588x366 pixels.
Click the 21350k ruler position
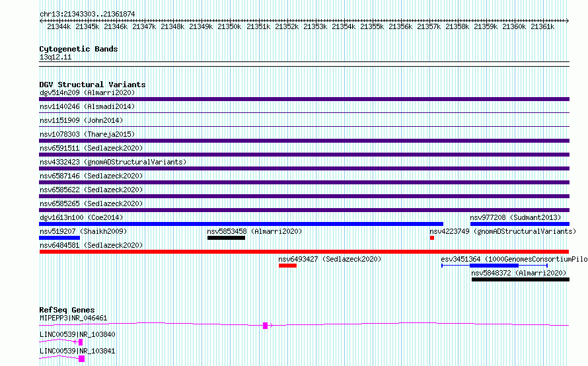[229, 26]
